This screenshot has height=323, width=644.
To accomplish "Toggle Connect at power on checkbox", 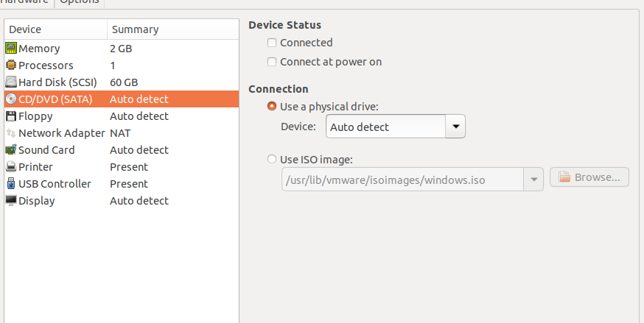I will point(273,62).
